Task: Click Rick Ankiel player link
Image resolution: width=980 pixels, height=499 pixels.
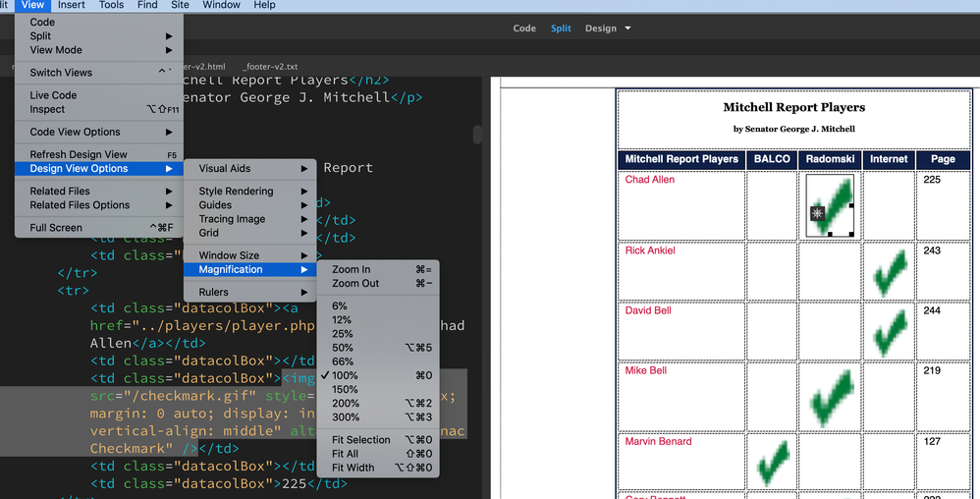Action: tap(650, 250)
